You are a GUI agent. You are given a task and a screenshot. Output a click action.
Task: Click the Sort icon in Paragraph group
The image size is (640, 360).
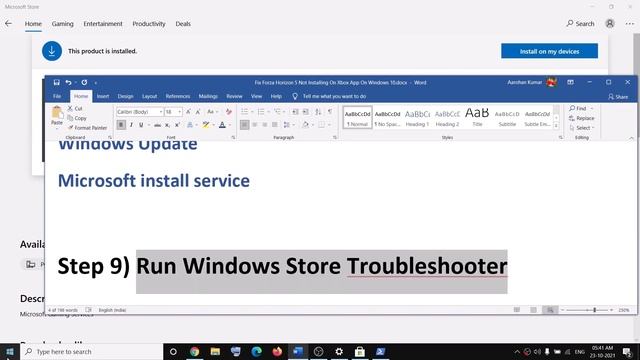[318, 111]
